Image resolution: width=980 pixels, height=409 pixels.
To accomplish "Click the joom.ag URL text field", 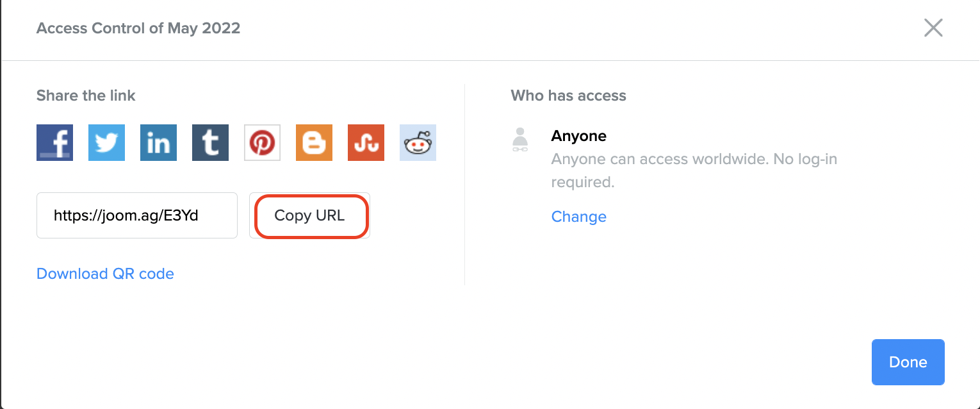I will point(136,215).
